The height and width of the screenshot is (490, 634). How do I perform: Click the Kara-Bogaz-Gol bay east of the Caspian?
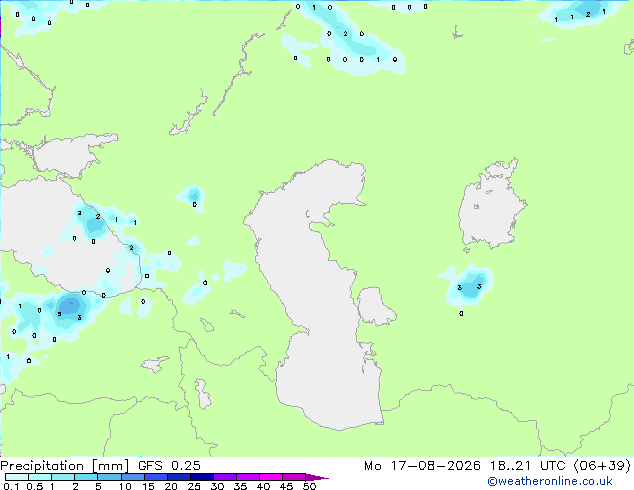tap(375, 306)
